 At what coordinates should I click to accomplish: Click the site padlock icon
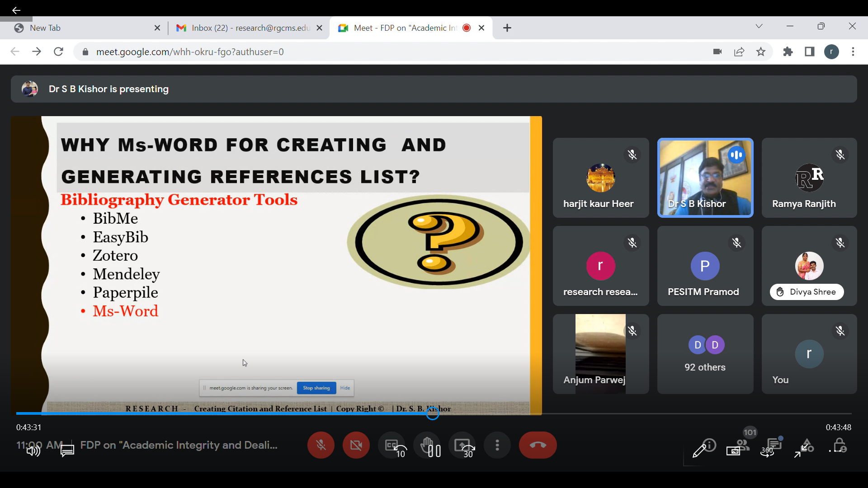(85, 52)
